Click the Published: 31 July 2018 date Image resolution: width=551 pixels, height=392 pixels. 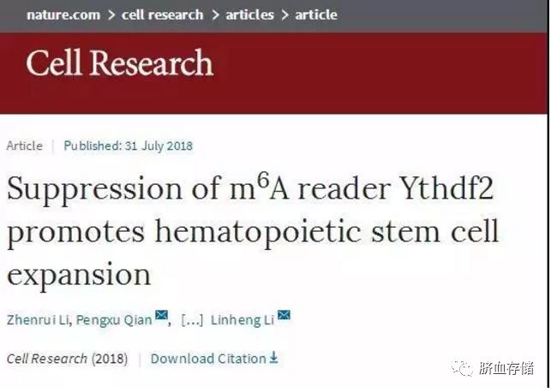pos(129,146)
